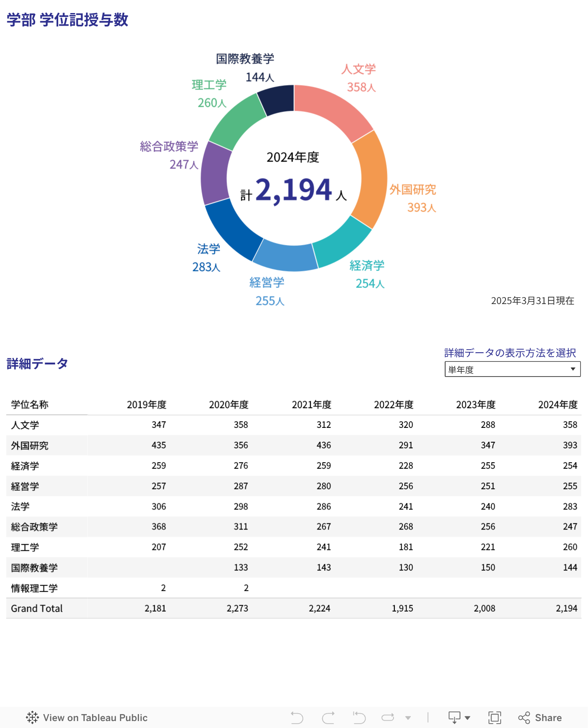This screenshot has height=728, width=588.
Task: Click the 2,194 total in the donut center
Action: pos(294,190)
